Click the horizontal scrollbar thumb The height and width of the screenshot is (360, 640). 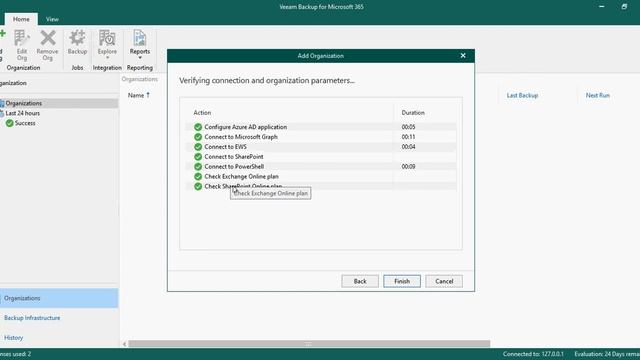pos(309,344)
